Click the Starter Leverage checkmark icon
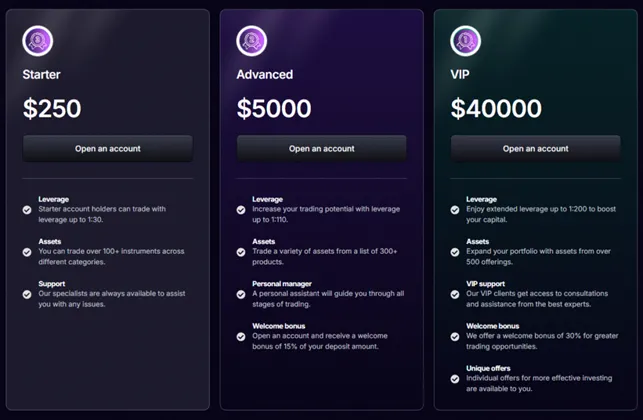 (27, 210)
